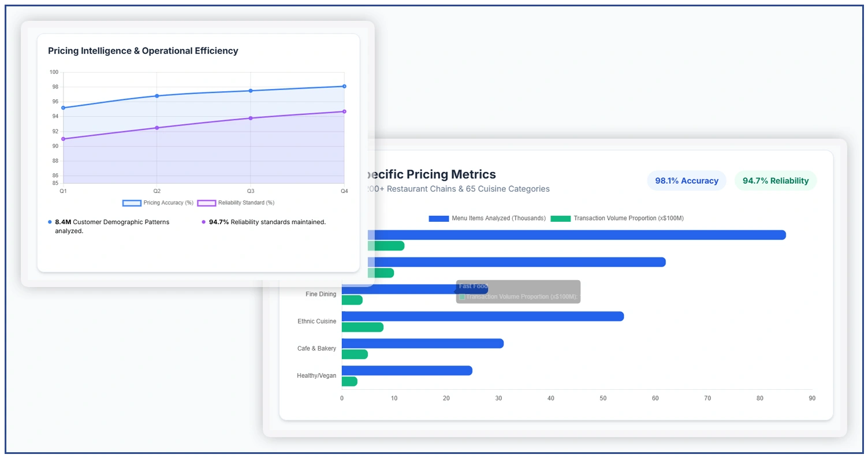Click the green square inside the Fast Food tooltip
The height and width of the screenshot is (458, 868).
[x=463, y=297]
